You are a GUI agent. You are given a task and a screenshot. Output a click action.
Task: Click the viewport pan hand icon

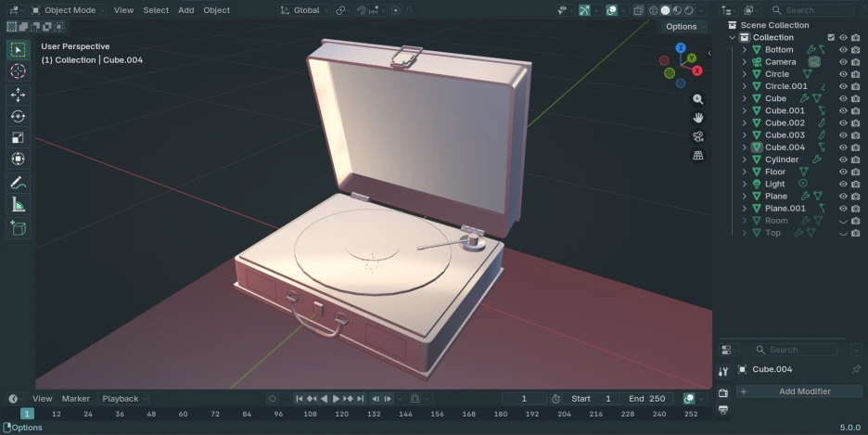(x=698, y=118)
